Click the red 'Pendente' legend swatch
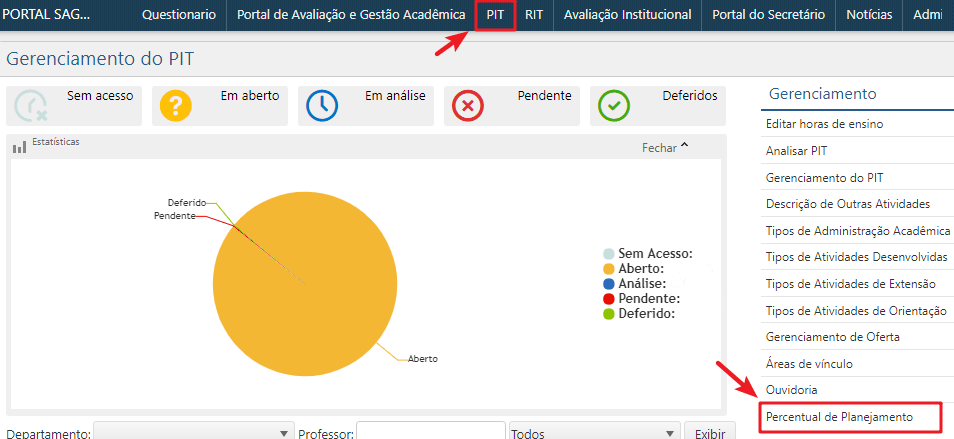 point(608,299)
